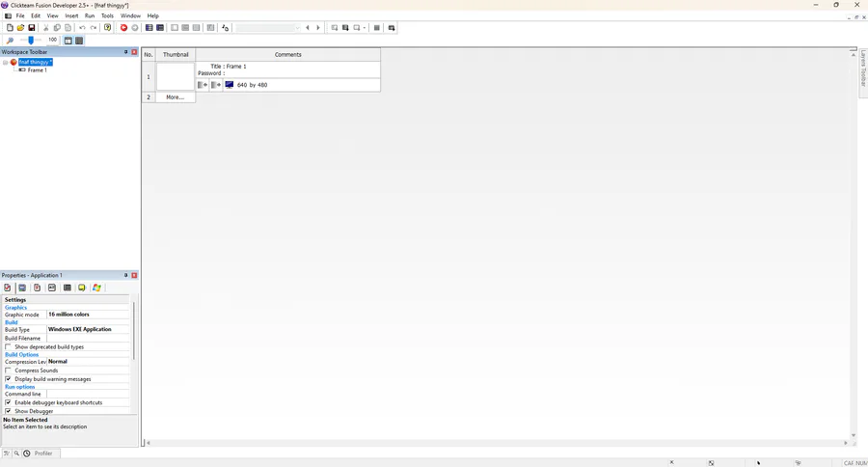Click the 640 by 480 frame size text
Image resolution: width=868 pixels, height=467 pixels.
(x=252, y=85)
